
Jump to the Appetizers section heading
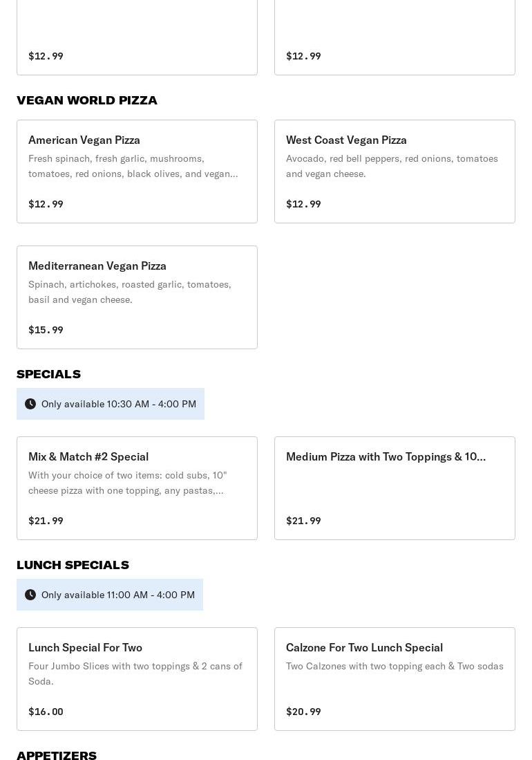pyautogui.click(x=57, y=755)
